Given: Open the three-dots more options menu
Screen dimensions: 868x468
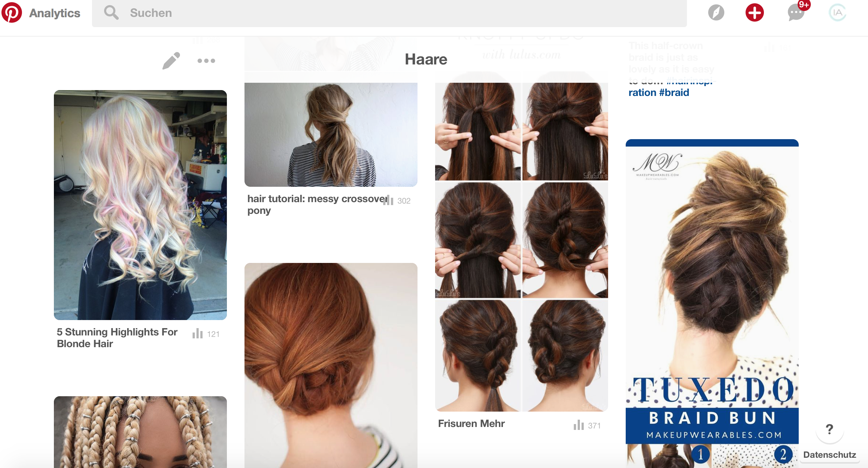Looking at the screenshot, I should (x=206, y=61).
